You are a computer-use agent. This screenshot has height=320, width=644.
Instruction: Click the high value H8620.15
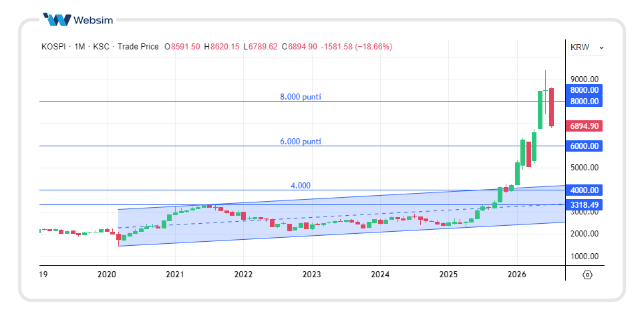coord(222,47)
